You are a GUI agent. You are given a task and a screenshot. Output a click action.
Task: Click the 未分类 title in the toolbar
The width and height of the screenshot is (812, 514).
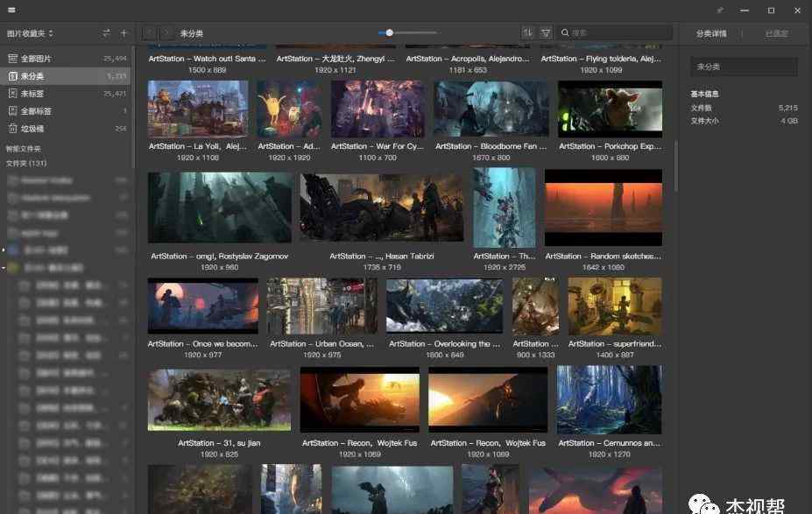pyautogui.click(x=191, y=33)
